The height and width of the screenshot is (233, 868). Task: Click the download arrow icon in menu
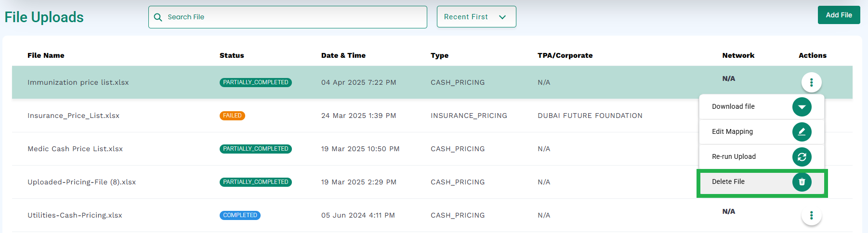pyautogui.click(x=802, y=107)
